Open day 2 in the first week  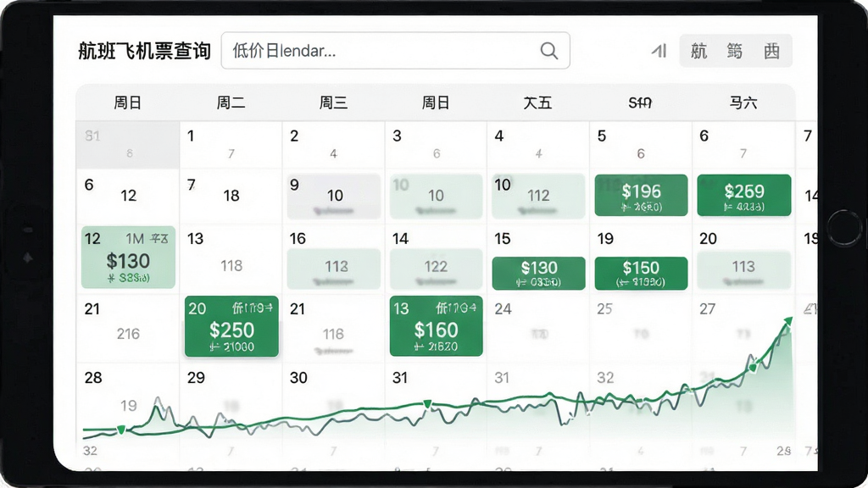[x=333, y=145]
